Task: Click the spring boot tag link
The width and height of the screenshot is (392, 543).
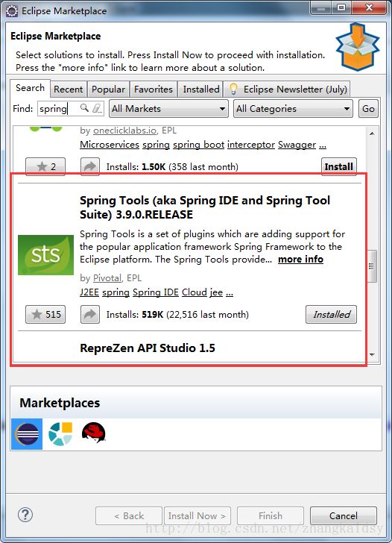Action: [198, 145]
